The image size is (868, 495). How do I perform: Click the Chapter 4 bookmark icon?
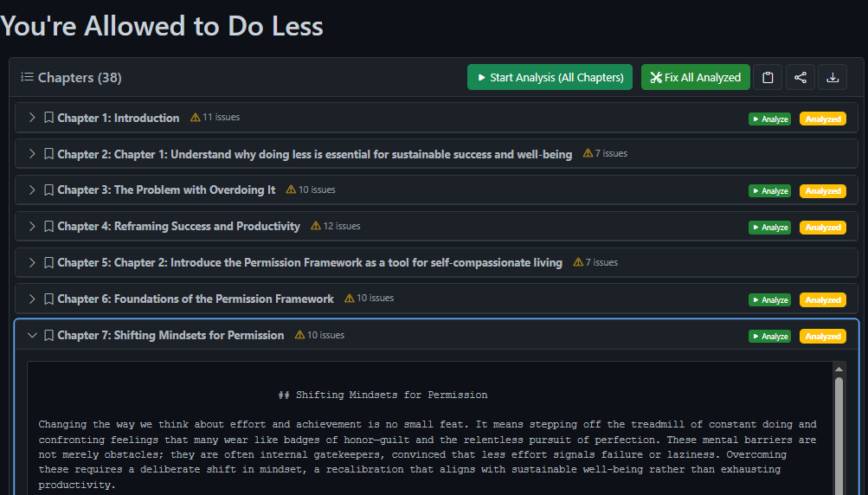click(49, 227)
